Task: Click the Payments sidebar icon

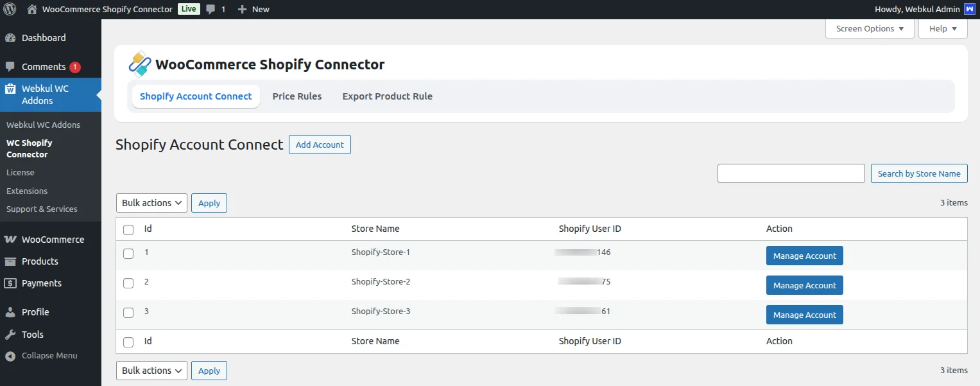Action: (10, 283)
